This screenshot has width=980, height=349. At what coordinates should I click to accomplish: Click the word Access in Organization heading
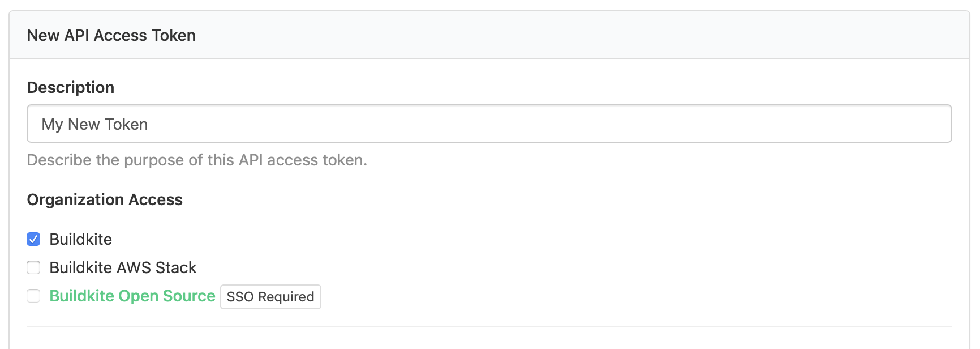click(156, 199)
